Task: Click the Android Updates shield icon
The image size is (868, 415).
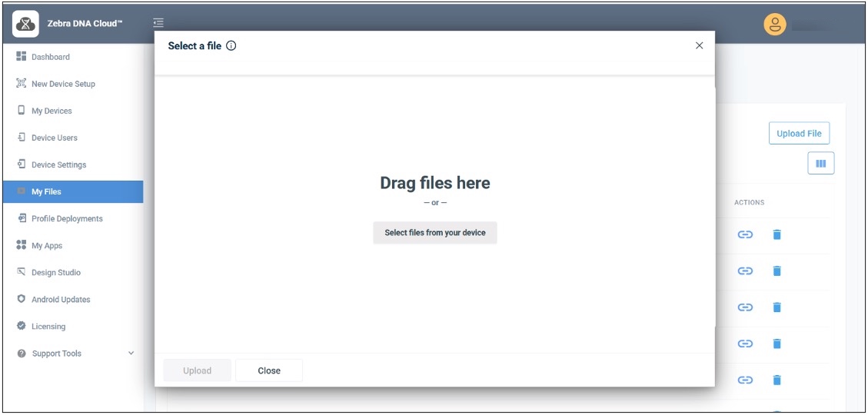Action: pyautogui.click(x=22, y=299)
